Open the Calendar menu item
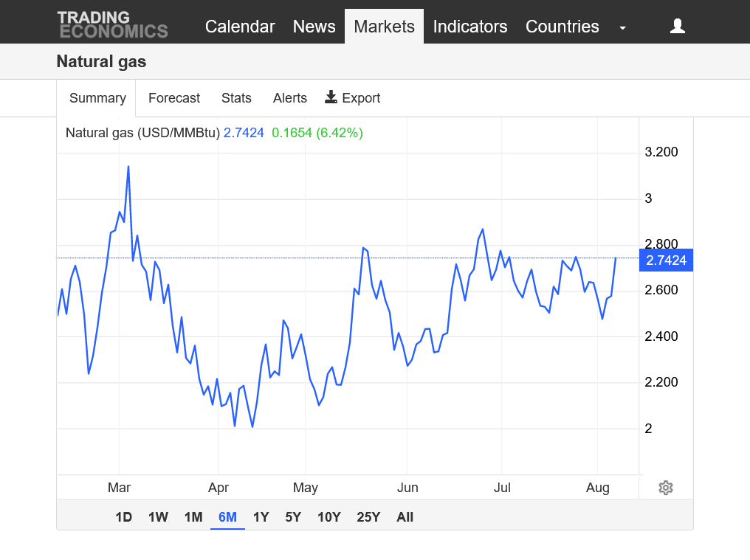The width and height of the screenshot is (750, 560). coord(240,27)
